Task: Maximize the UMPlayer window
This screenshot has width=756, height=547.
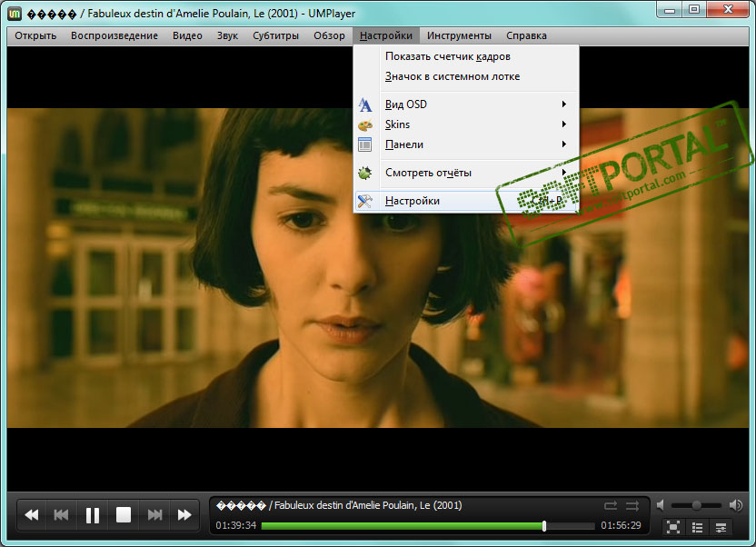Action: point(694,9)
